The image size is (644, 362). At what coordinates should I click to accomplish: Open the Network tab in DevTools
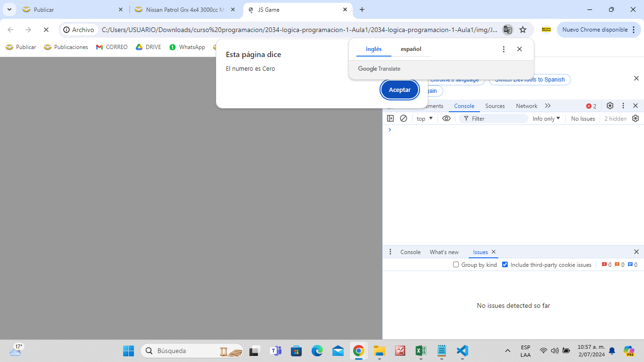[x=527, y=106]
